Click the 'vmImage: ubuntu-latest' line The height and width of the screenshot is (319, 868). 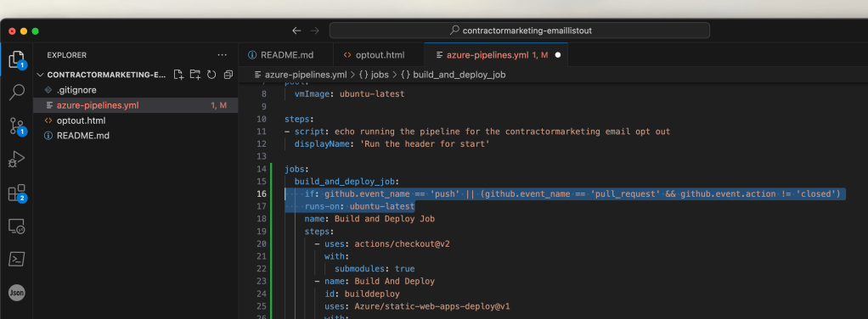349,94
